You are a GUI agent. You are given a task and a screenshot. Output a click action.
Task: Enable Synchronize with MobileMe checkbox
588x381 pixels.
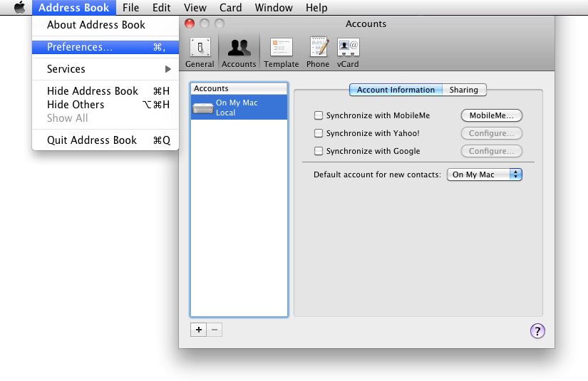click(x=319, y=115)
